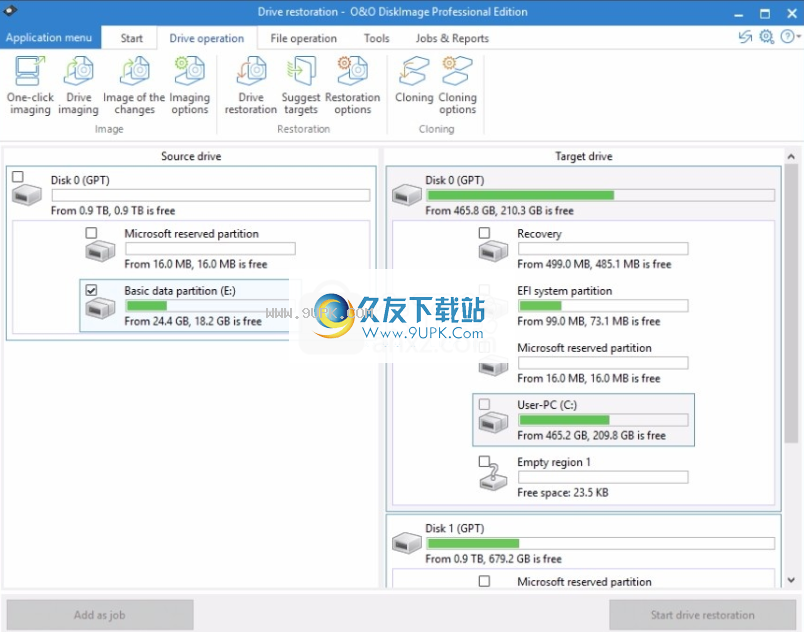Click User-PC (C:) usage bar
Viewport: 804px width, 632px height.
pos(603,420)
